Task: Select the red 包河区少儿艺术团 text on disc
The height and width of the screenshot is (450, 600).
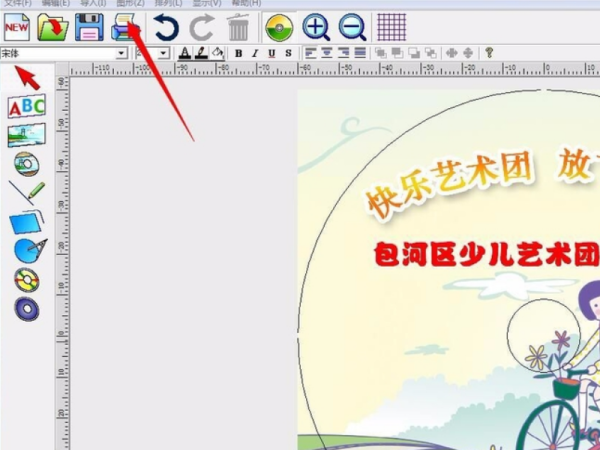Action: point(487,254)
